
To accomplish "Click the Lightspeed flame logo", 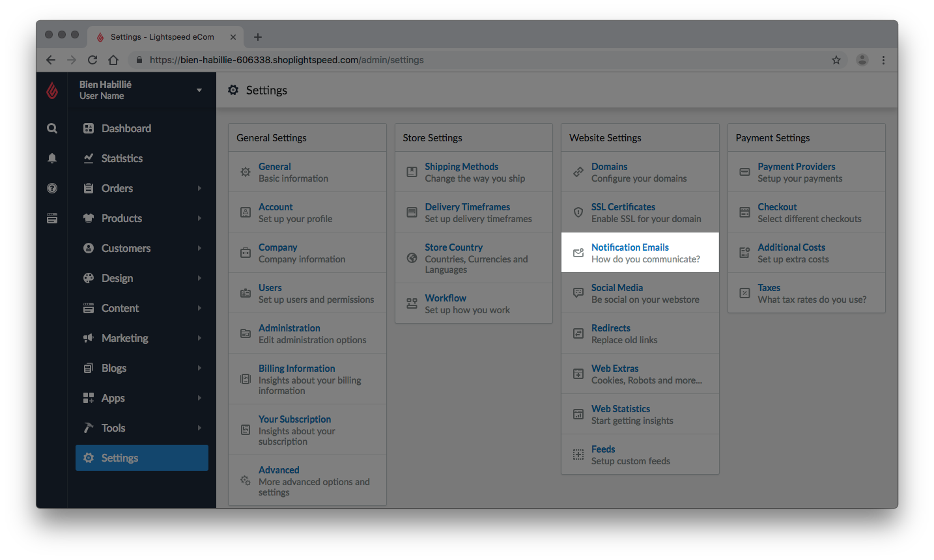I will (x=52, y=90).
